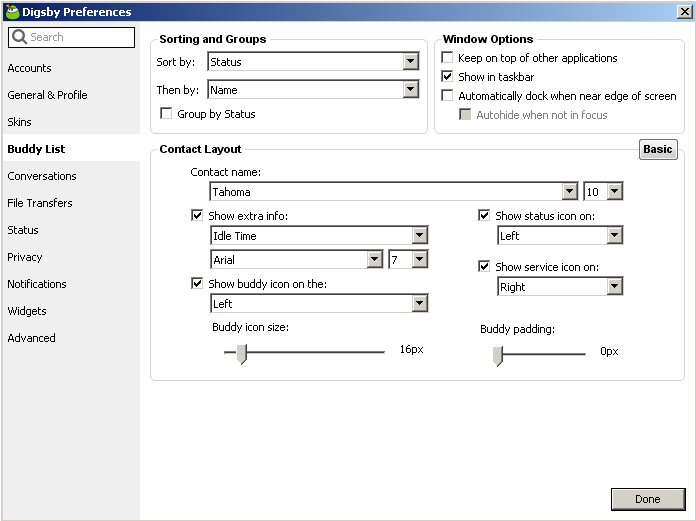
Task: Click Done to close preferences
Action: pyautogui.click(x=648, y=499)
